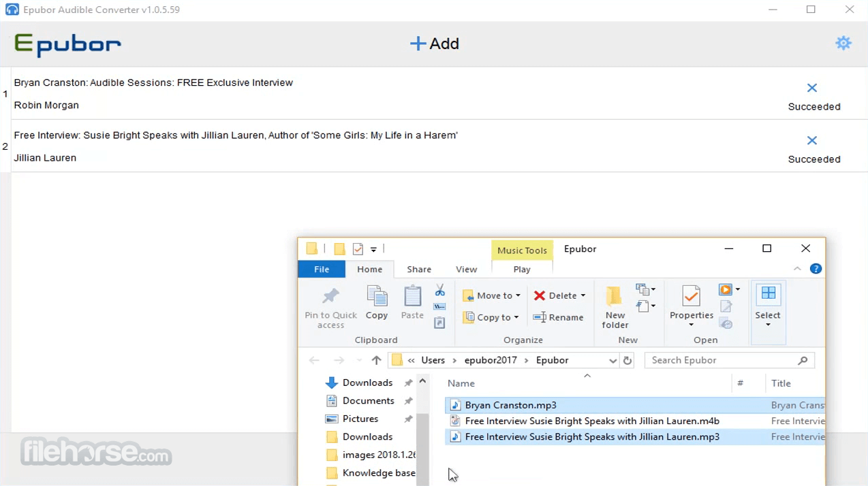Remove the Jillian Lauren entry with X
Screen dimensions: 868x486
pos(812,140)
